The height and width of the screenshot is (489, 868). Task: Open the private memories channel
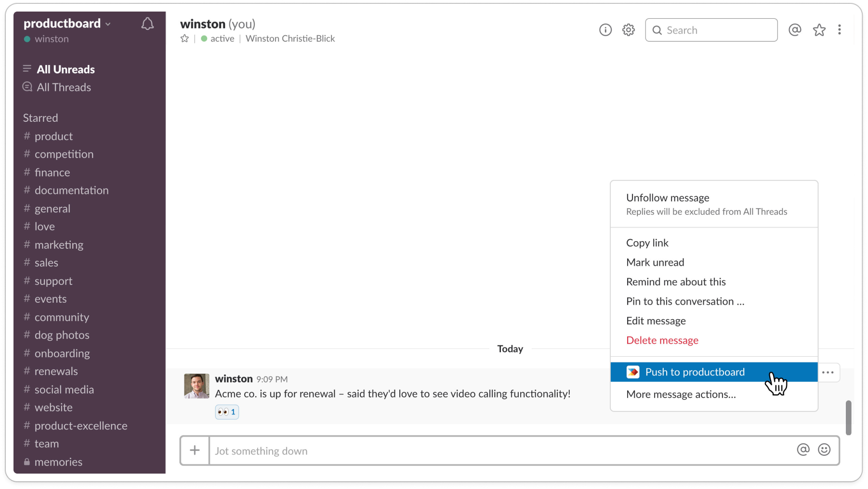(x=53, y=462)
